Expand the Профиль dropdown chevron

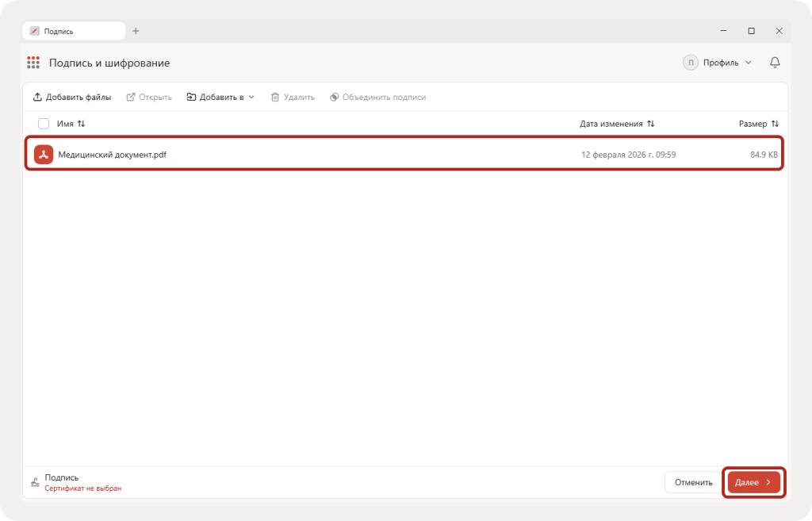coord(749,63)
